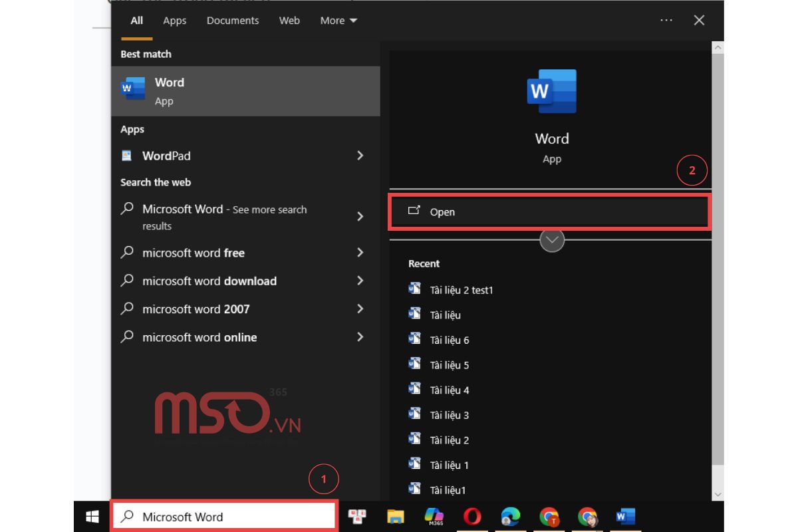Screen dimensions: 798x532
Task: Switch to the Web search tab
Action: (x=289, y=21)
